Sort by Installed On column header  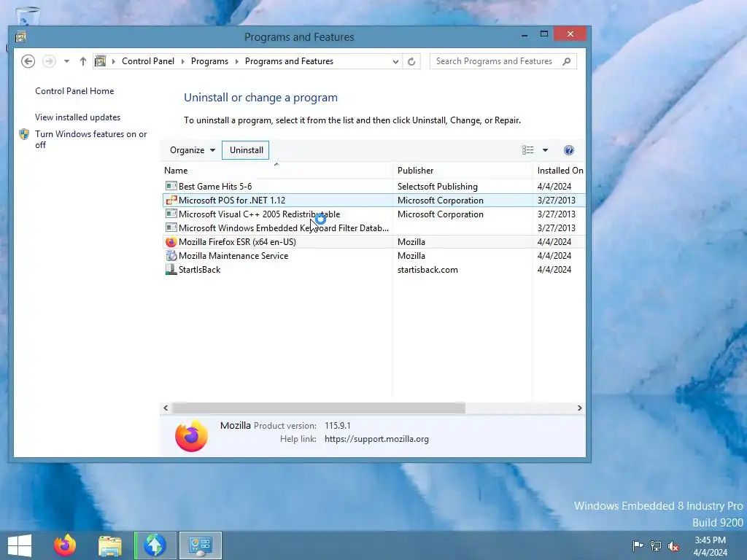(x=560, y=171)
